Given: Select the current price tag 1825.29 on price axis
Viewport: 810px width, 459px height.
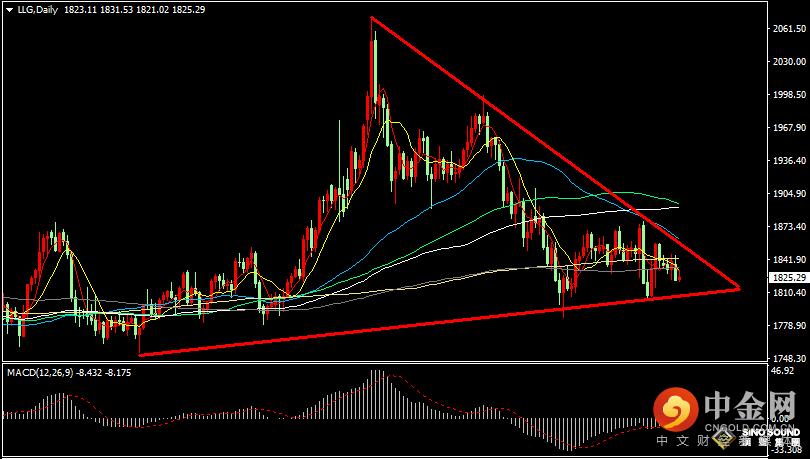Looking at the screenshot, I should (788, 278).
